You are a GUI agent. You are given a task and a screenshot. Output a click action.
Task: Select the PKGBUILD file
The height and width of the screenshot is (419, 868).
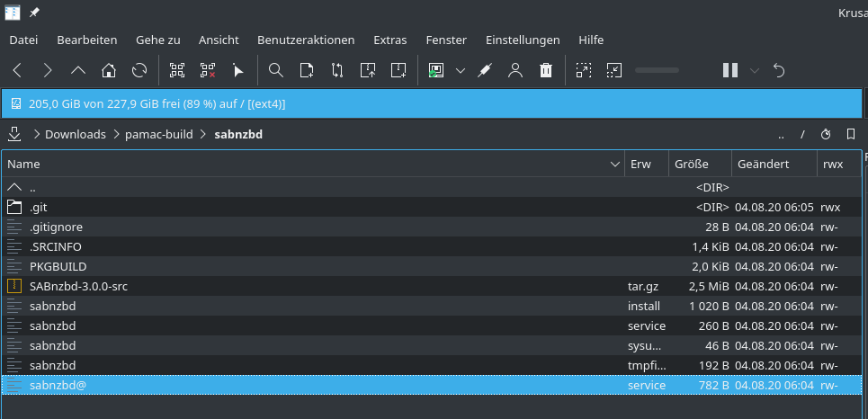click(x=431, y=266)
